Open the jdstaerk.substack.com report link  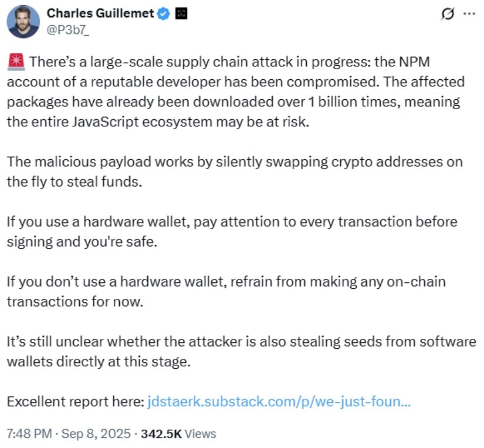279,402
